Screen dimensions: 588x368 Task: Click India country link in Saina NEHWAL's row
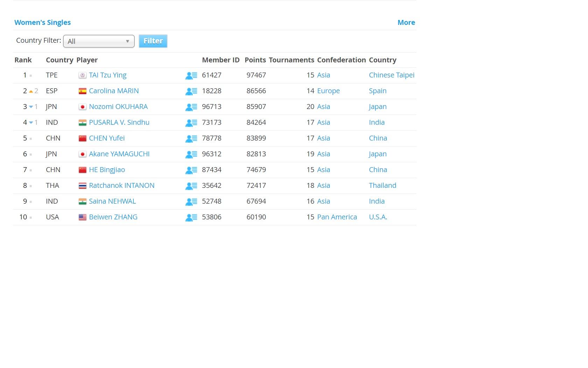[377, 201]
